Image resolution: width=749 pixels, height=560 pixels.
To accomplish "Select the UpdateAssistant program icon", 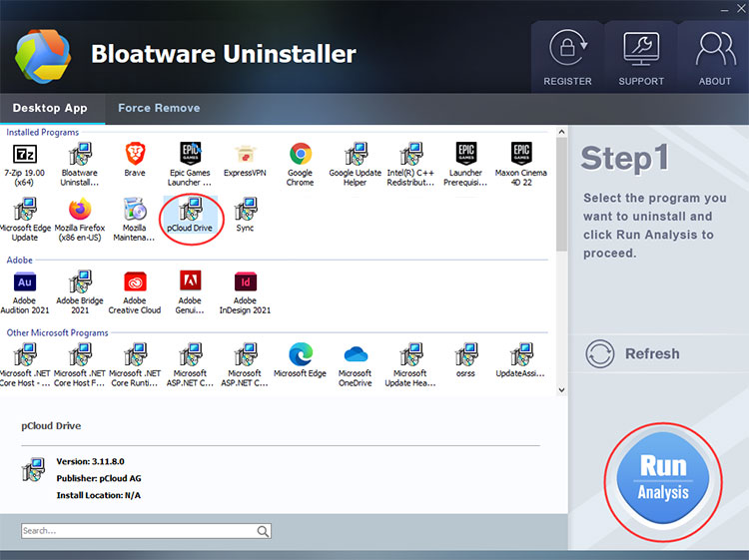I will coord(521,354).
